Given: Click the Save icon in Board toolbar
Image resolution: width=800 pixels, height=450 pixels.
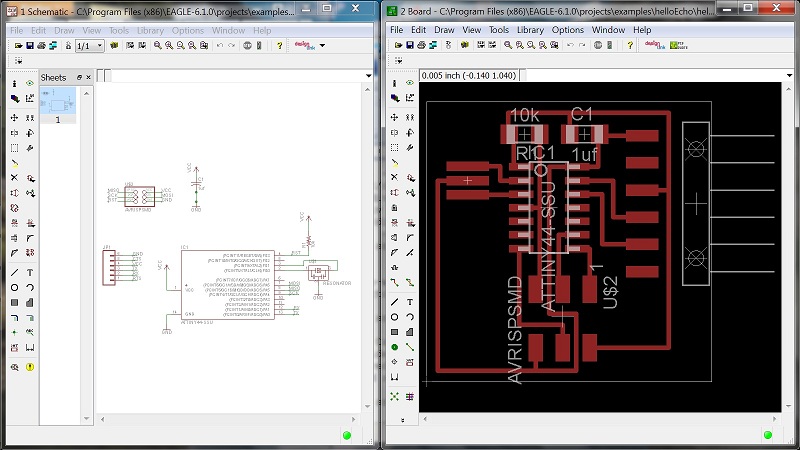Looking at the screenshot, I should 411,46.
